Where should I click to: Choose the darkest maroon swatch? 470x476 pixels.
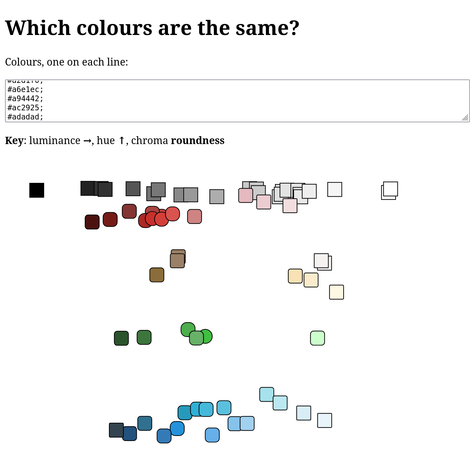click(x=92, y=222)
